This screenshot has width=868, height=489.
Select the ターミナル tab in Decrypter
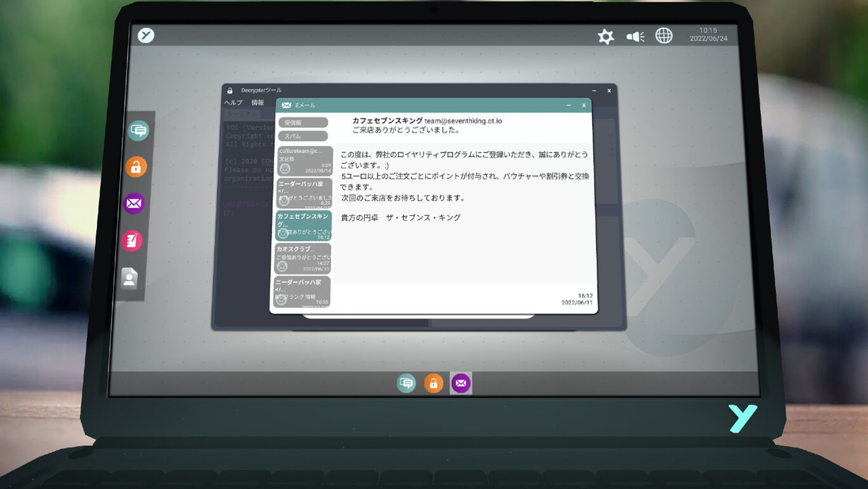pos(242,114)
